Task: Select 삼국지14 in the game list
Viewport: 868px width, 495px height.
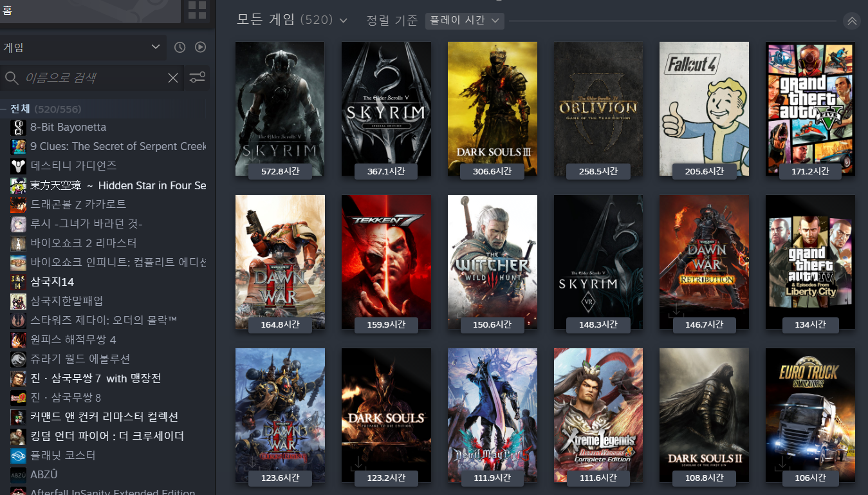Action: click(x=52, y=281)
